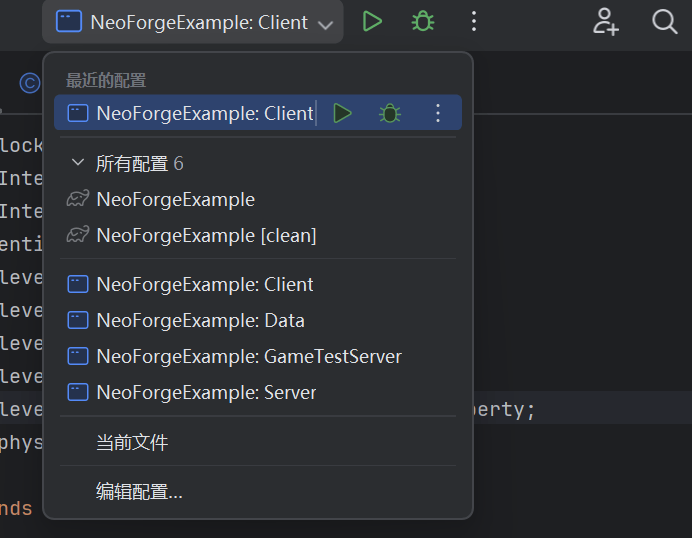Open more options for the recent Client entry
This screenshot has height=538, width=692.
(437, 113)
